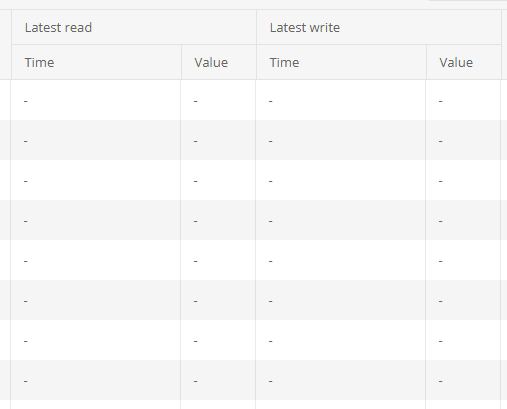Select fourth row's Latest write Time cell
The height and width of the screenshot is (409, 507).
[341, 220]
